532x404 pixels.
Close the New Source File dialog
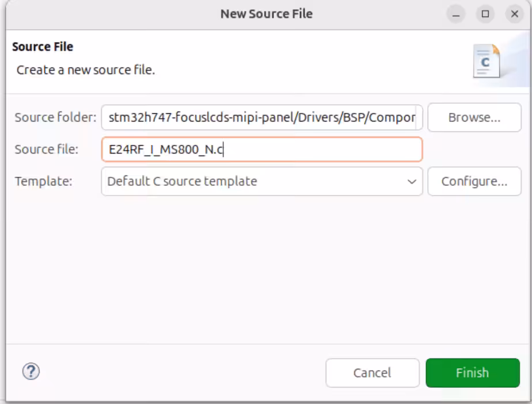(x=514, y=14)
